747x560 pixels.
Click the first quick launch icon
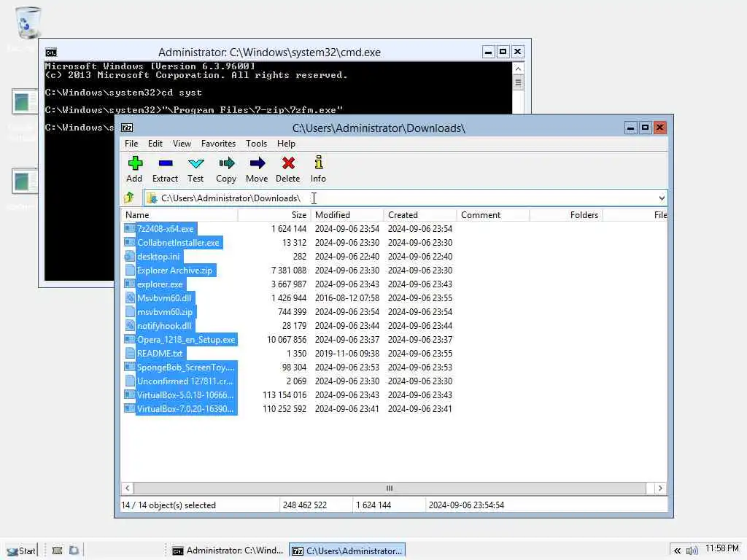[57, 551]
